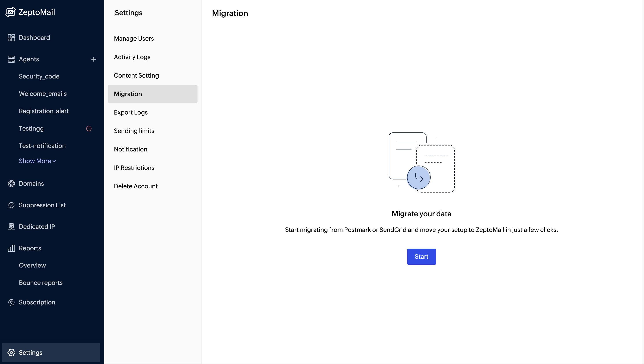Disable the Testingg agent via power icon

89,129
